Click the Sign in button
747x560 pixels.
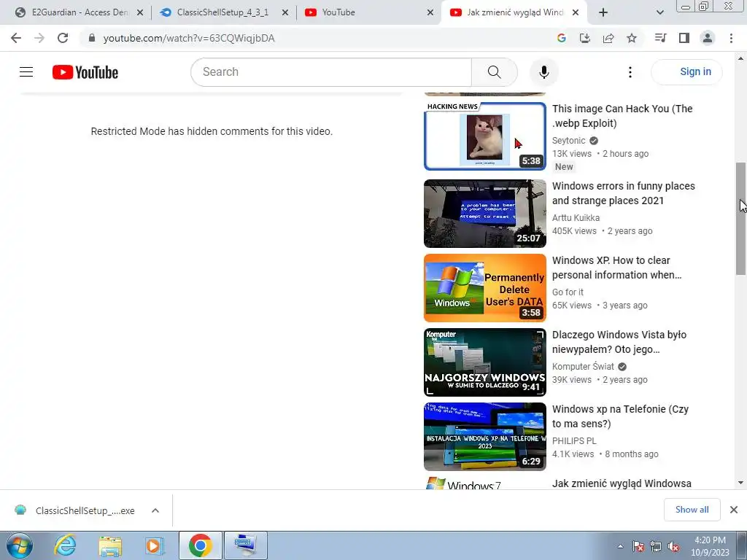point(686,72)
